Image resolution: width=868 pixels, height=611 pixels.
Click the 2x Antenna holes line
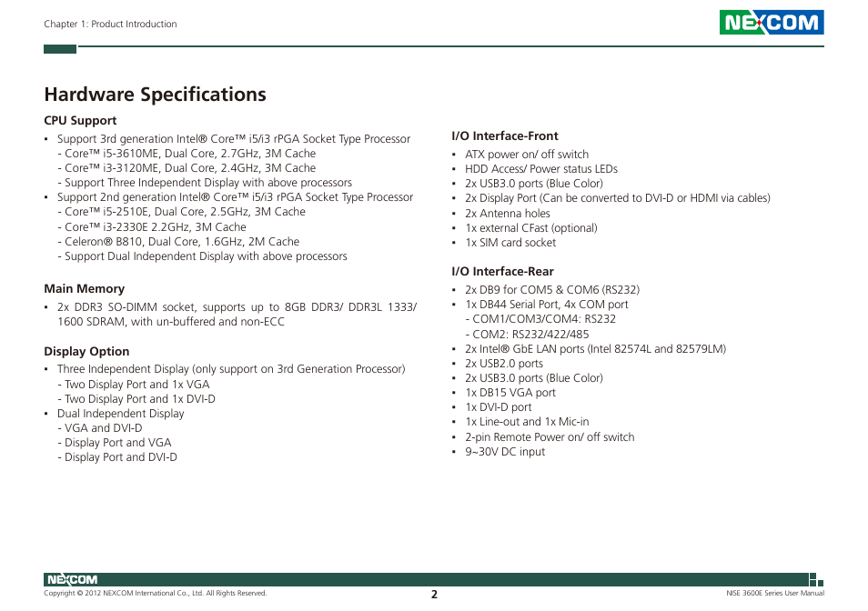(x=508, y=214)
